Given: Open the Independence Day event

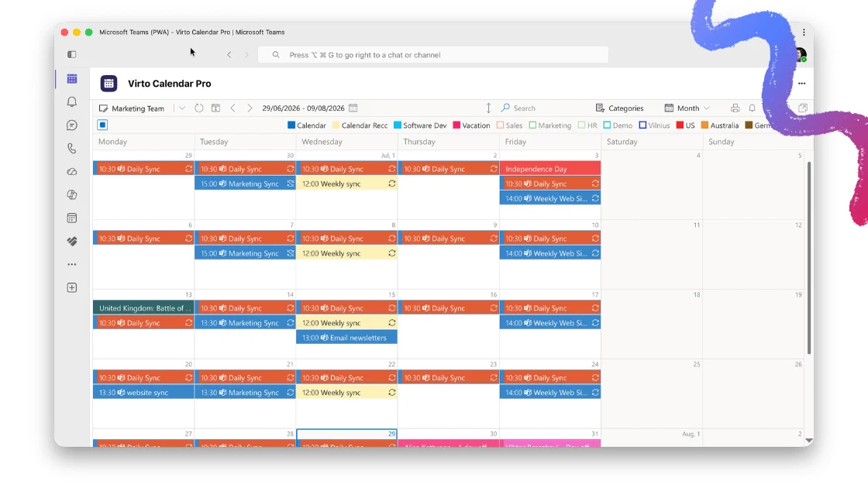Looking at the screenshot, I should 550,169.
